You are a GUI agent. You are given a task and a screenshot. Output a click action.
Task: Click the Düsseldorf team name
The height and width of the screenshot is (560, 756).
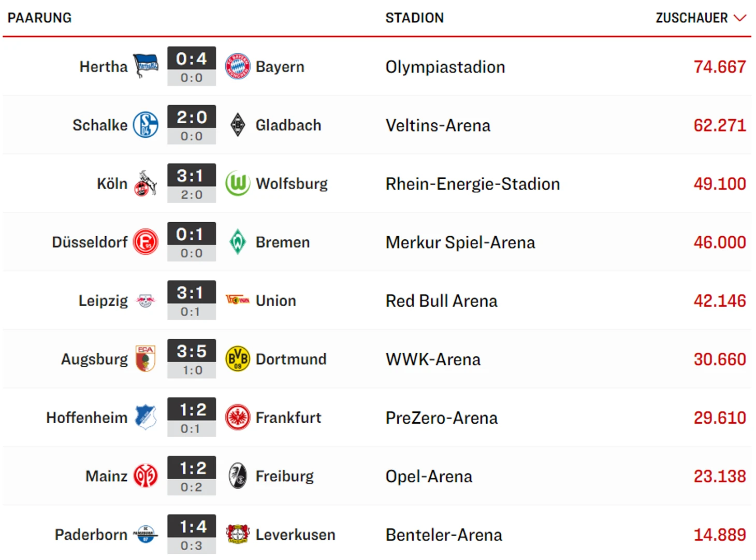[x=90, y=242]
